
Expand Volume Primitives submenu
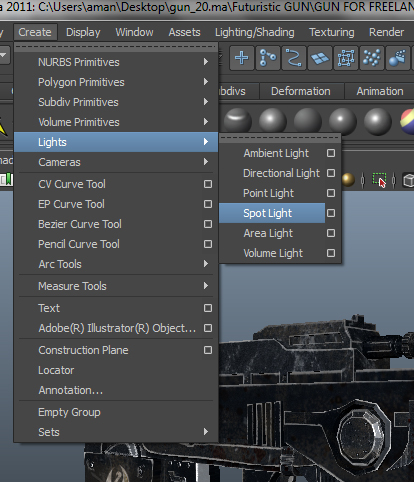coord(116,122)
